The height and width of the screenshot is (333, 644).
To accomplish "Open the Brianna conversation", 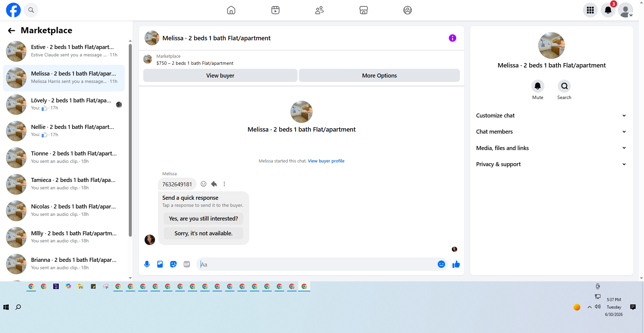I will [64, 264].
